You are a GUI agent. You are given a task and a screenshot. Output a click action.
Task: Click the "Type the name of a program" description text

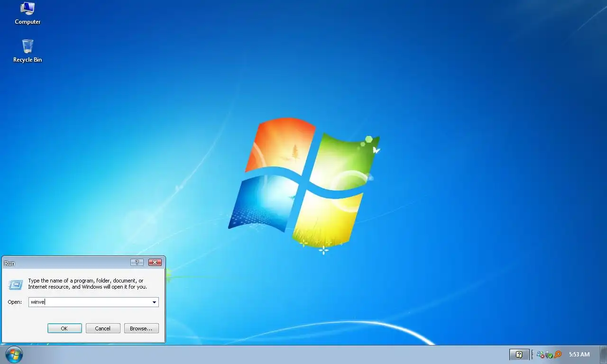tap(87, 284)
